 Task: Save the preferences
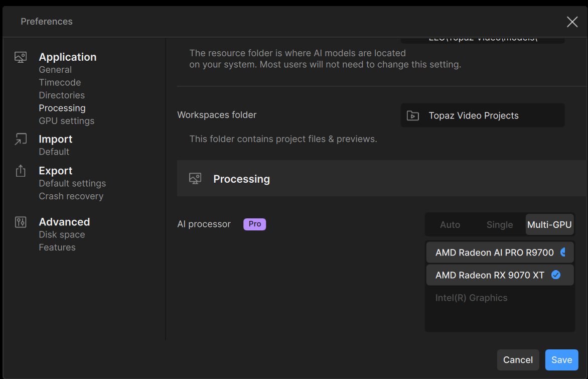coord(561,360)
